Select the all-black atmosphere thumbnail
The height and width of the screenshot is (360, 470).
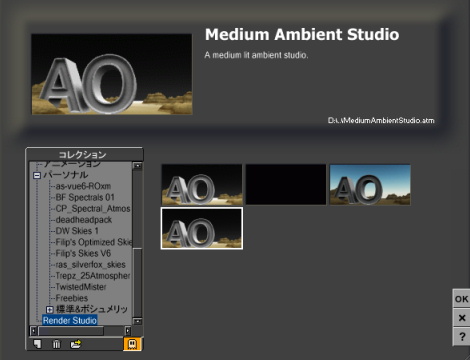coord(286,184)
